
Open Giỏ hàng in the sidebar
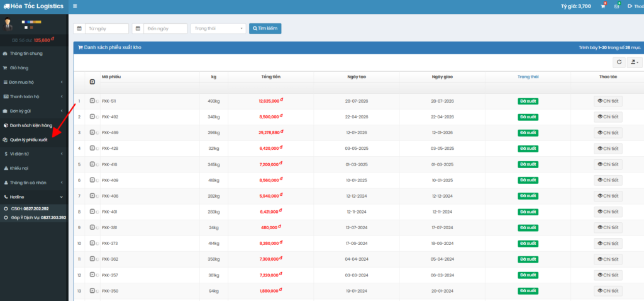tap(34, 68)
